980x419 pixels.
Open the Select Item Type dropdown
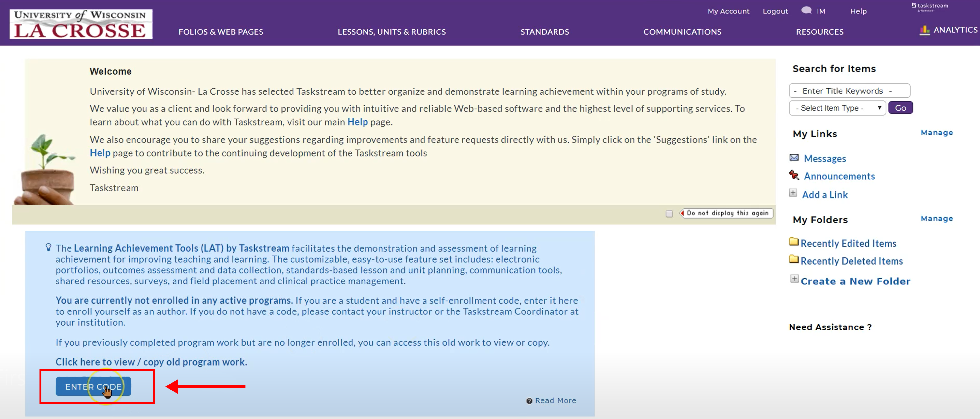point(837,108)
